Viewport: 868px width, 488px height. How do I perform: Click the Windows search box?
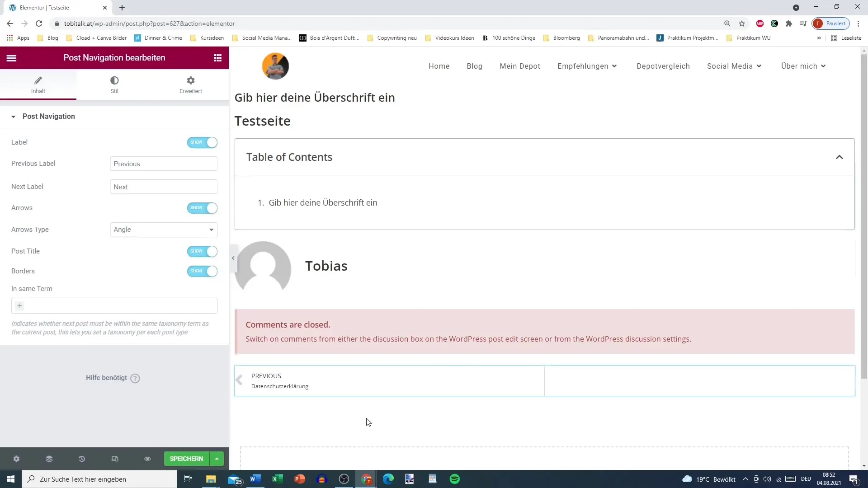(x=99, y=479)
